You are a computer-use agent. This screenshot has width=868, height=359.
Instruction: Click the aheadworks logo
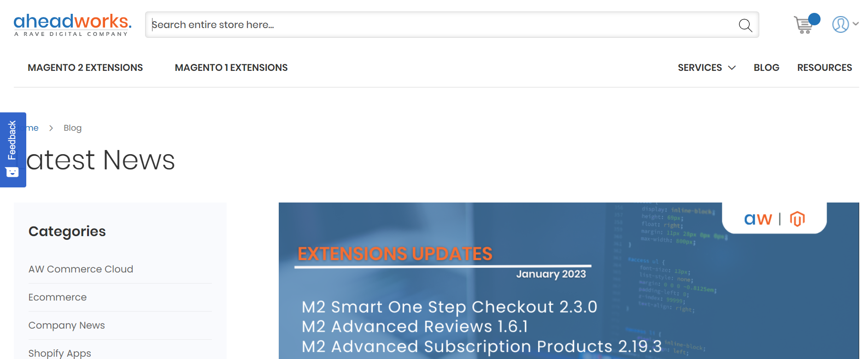[x=73, y=25]
